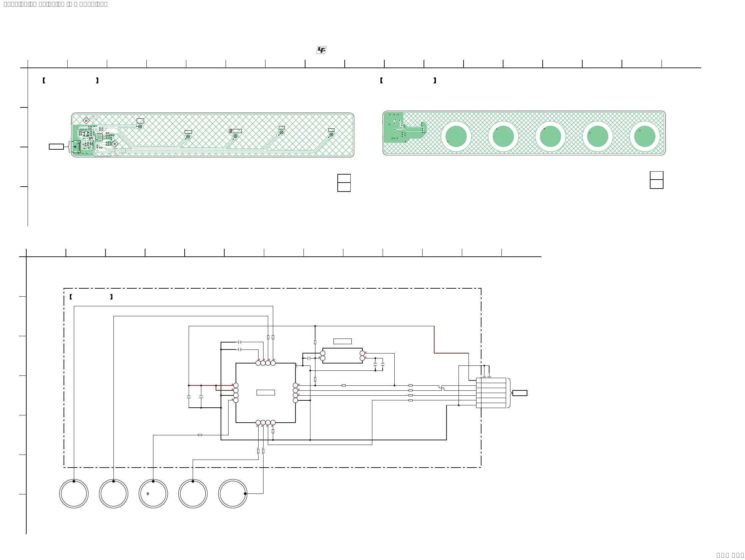Select the connector label box right of schematic
The width and height of the screenshot is (745, 560).
tap(520, 393)
